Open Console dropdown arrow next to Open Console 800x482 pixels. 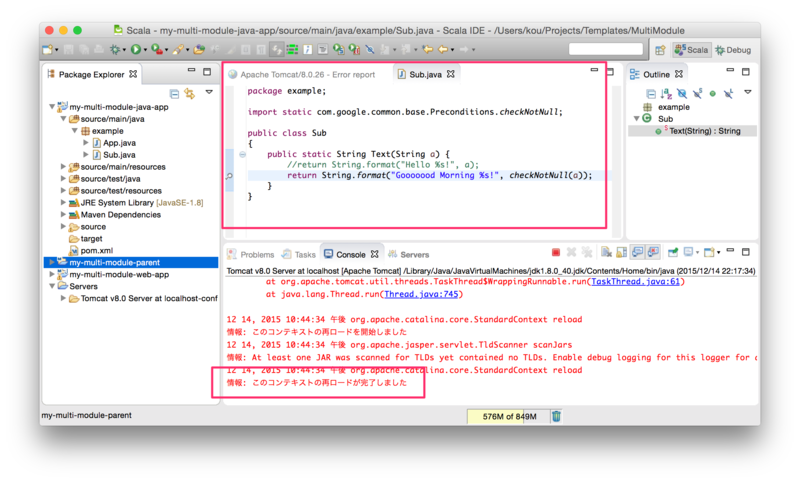click(718, 252)
